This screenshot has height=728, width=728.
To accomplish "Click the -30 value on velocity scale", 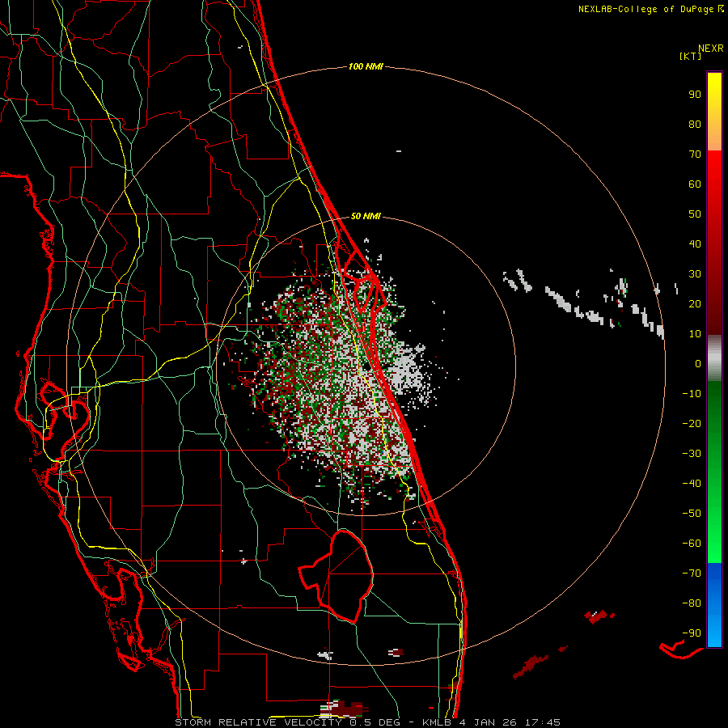I will [x=692, y=454].
